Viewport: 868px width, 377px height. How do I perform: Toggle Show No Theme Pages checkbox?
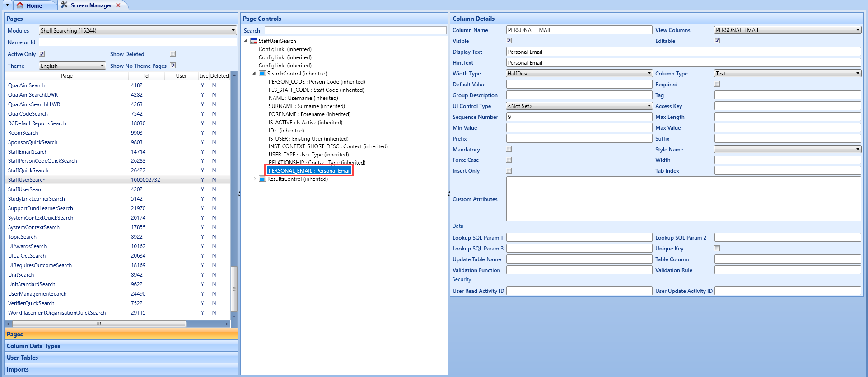click(x=173, y=66)
